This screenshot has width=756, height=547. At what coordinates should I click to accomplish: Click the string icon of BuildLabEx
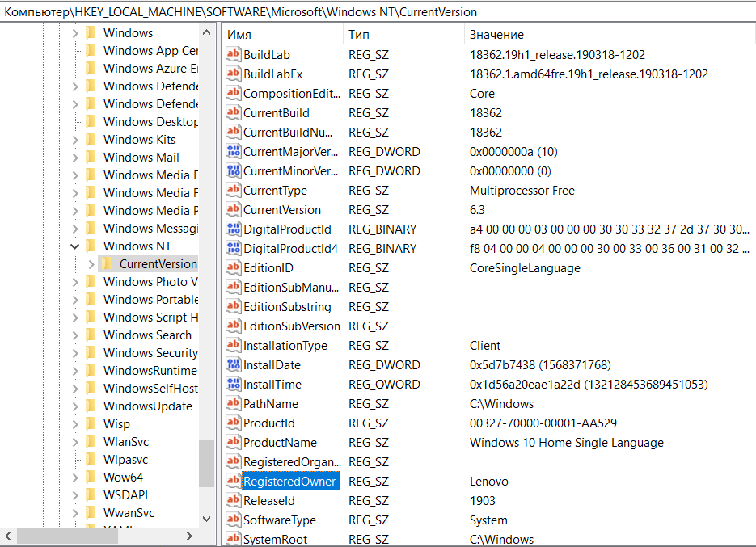pyautogui.click(x=234, y=74)
